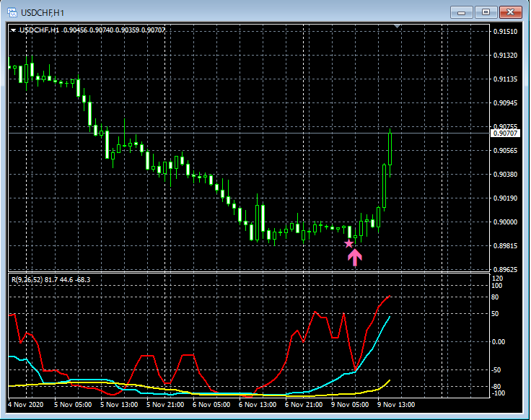This screenshot has height=420, width=531.
Task: Click the current price label 0.90707
Action: [505, 133]
